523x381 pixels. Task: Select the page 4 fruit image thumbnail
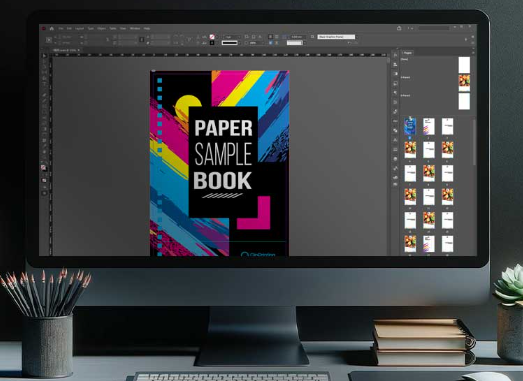pos(410,150)
